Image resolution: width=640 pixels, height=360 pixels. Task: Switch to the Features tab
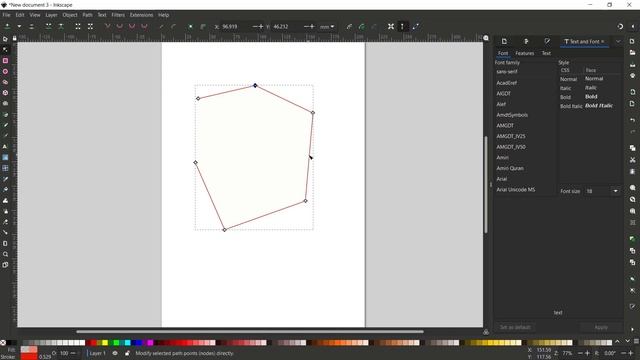click(x=524, y=53)
